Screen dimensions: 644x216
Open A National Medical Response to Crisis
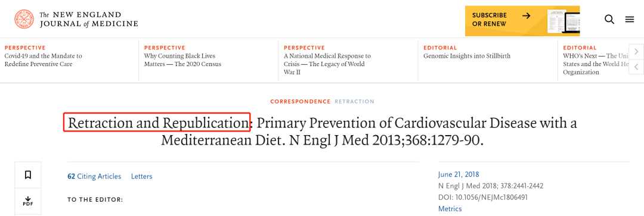click(x=327, y=64)
